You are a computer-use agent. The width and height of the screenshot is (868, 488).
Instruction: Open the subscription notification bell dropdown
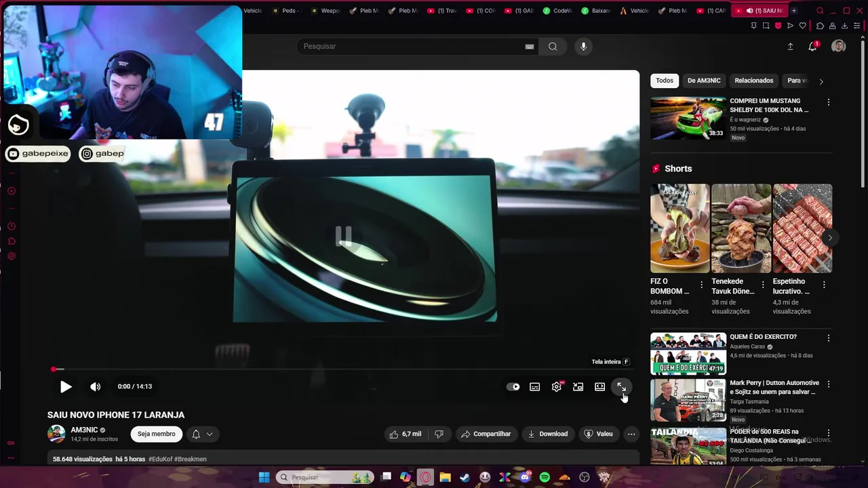point(202,434)
